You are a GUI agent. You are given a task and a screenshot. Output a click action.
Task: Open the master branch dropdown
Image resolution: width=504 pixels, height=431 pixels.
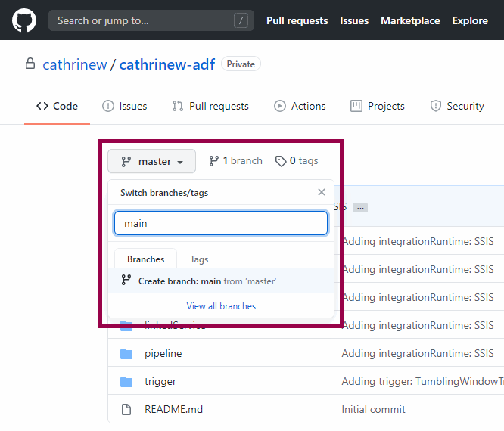click(151, 161)
